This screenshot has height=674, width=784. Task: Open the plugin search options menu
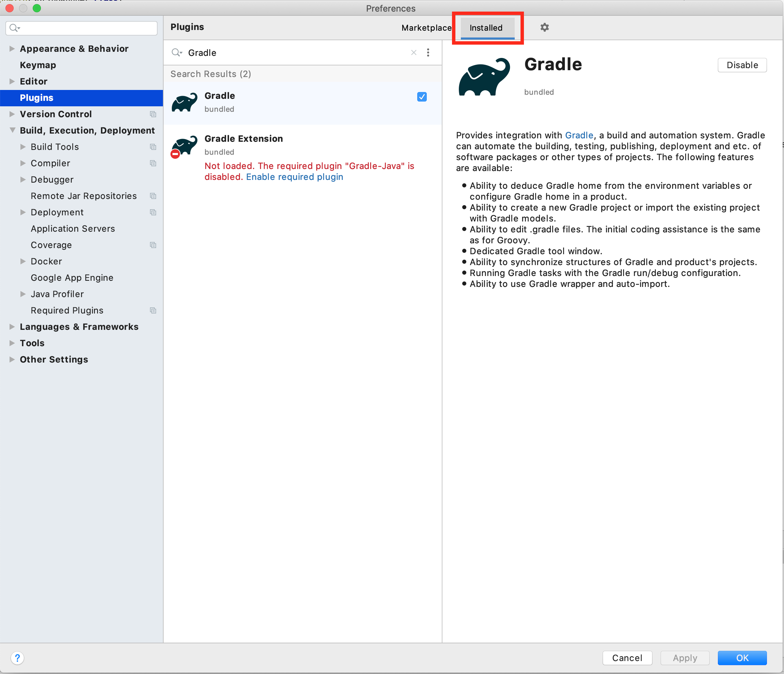click(x=428, y=52)
